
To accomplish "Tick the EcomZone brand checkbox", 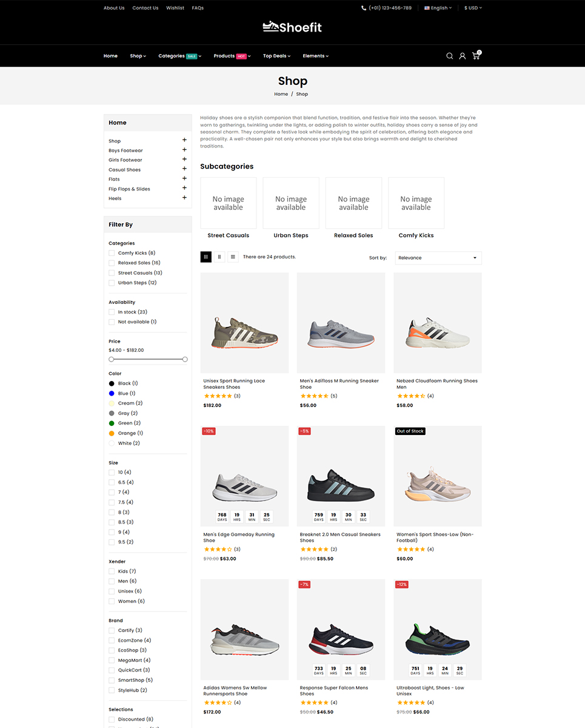I will 112,640.
